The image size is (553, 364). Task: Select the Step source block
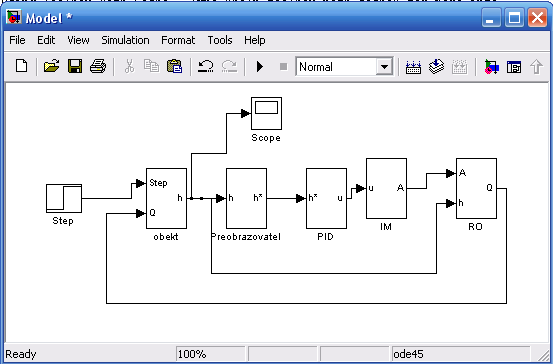(64, 198)
